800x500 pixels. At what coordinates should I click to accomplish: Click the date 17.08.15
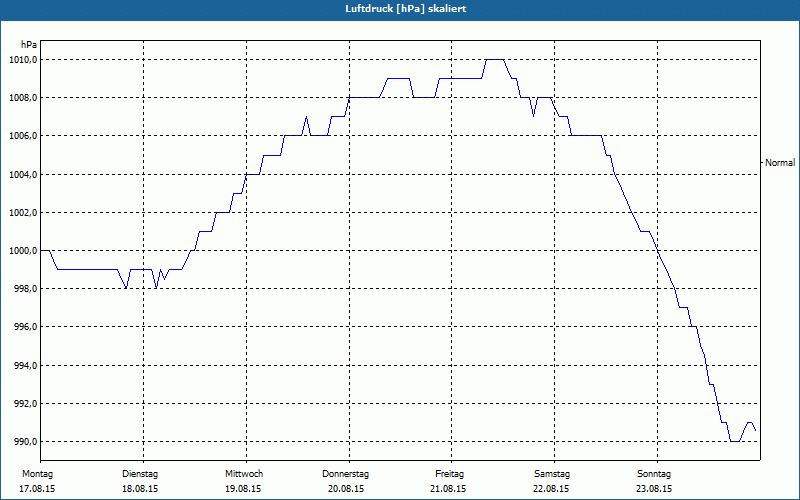pyautogui.click(x=37, y=489)
